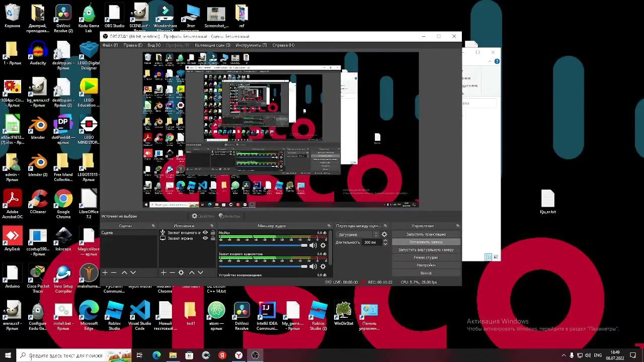The width and height of the screenshot is (644, 362).
Task: Open the Коллекция сцен (S) menu
Action: [212, 45]
